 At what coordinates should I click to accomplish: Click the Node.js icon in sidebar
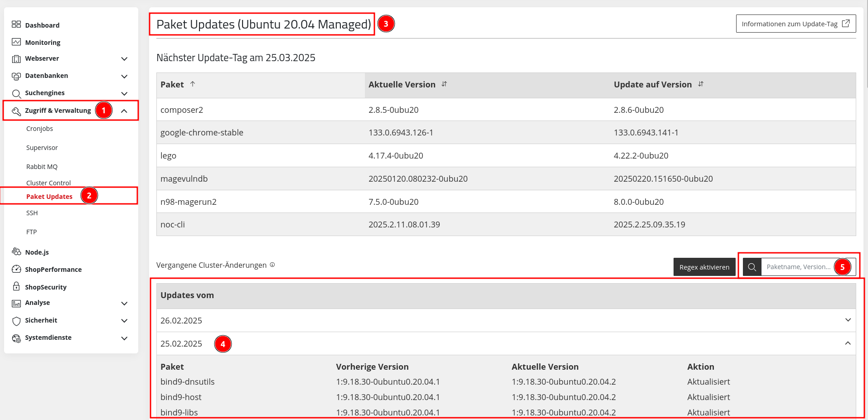[16, 251]
